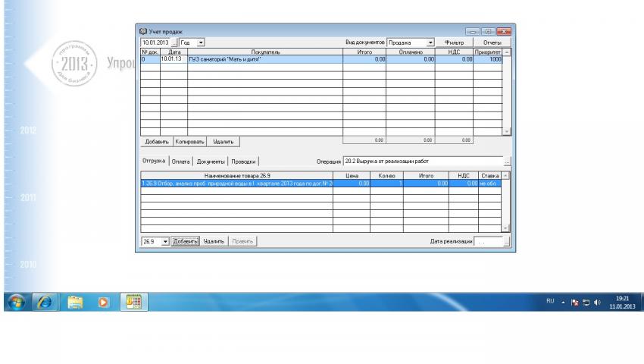Expand the 26.9 account dropdown
This screenshot has width=644, height=364.
(x=165, y=241)
